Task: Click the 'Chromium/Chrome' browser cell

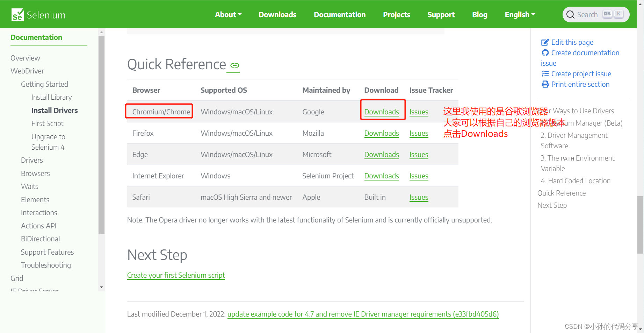Action: click(x=161, y=112)
